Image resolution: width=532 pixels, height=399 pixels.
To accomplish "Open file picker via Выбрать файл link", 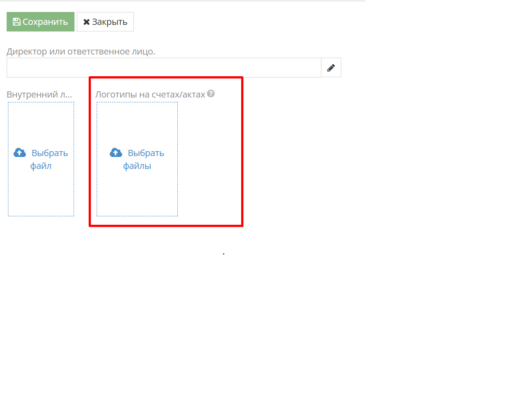I will click(x=49, y=159).
